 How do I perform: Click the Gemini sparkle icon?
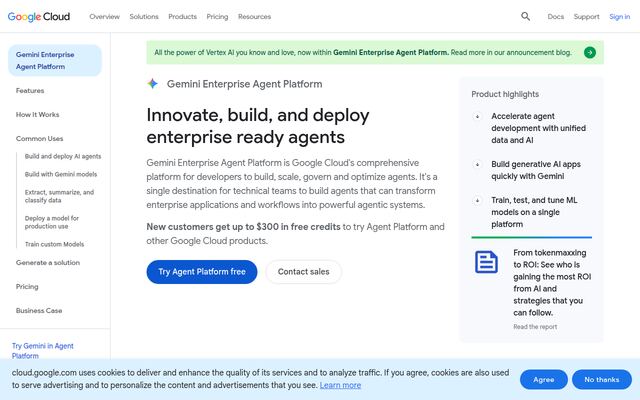152,84
